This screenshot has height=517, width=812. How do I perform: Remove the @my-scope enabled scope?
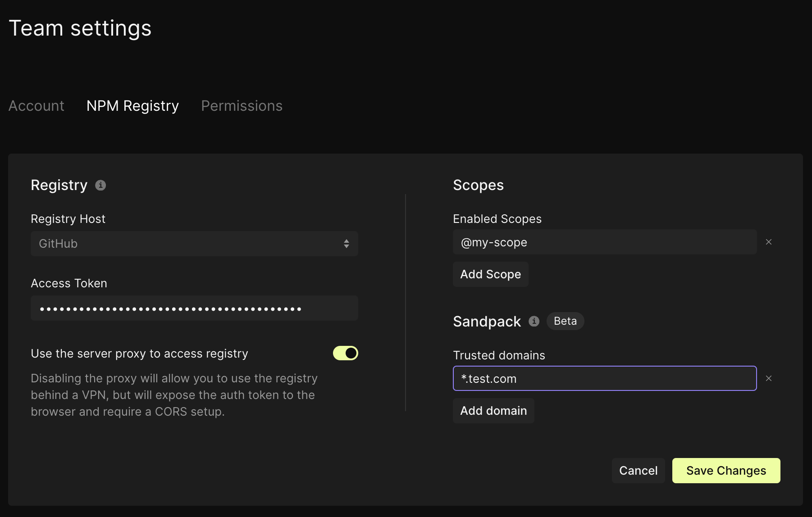tap(769, 242)
